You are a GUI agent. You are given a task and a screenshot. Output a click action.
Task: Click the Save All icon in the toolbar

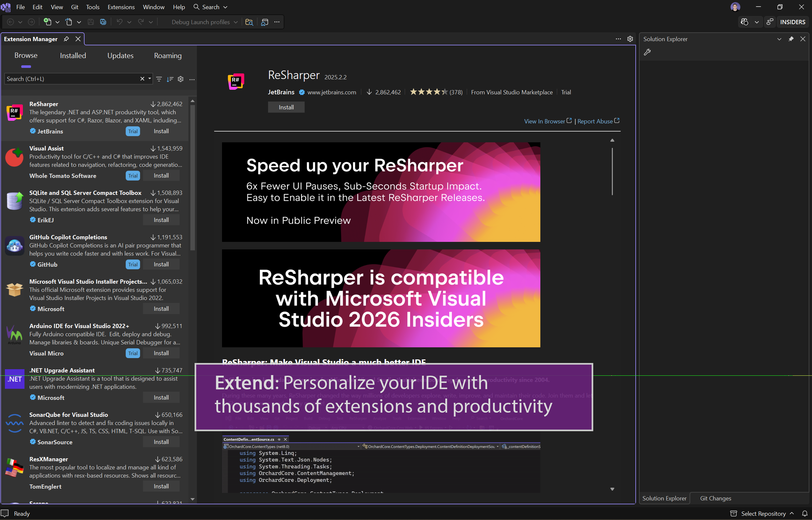click(x=103, y=22)
